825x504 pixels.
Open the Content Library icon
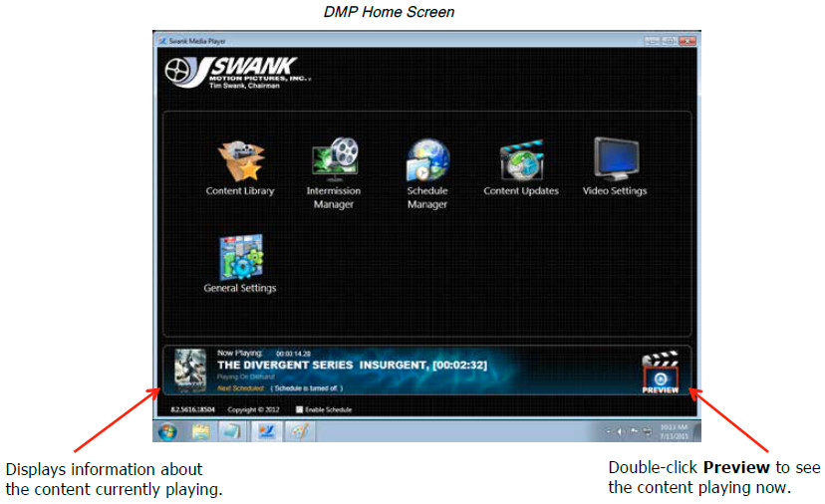[x=240, y=161]
